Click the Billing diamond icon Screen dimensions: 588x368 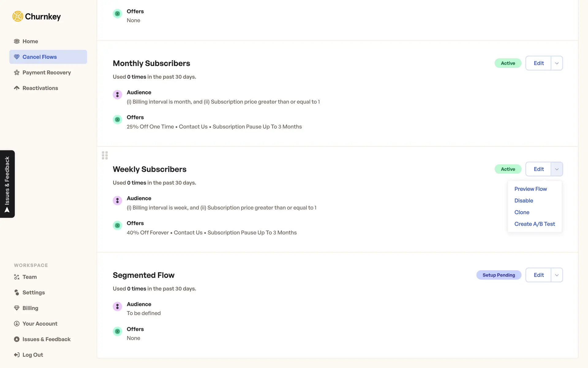tap(17, 308)
